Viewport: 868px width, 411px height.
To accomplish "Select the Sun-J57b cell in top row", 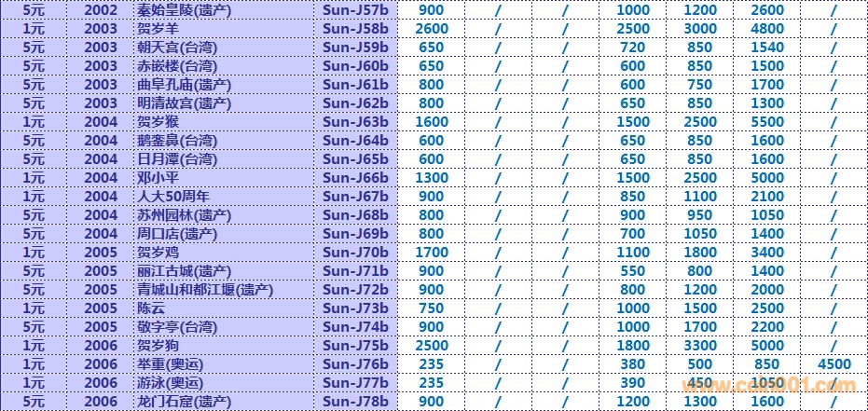I will pyautogui.click(x=354, y=10).
